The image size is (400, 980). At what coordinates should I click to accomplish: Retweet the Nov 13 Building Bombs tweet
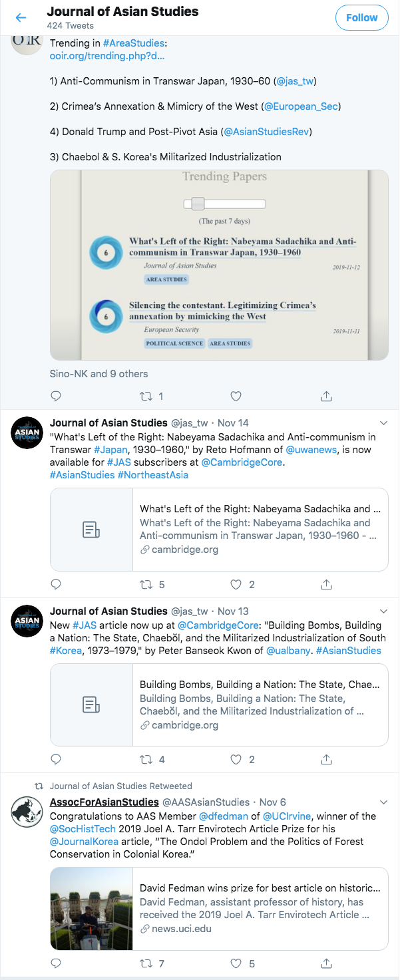coord(146,759)
